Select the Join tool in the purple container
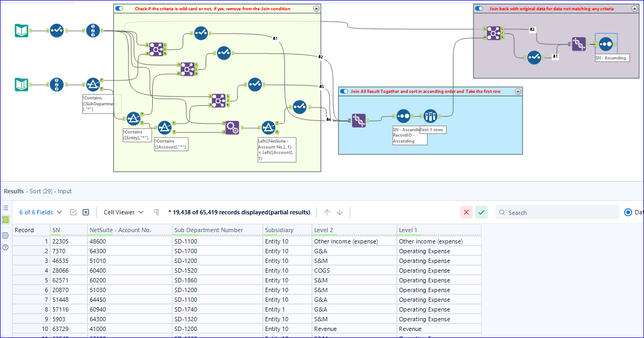Screen dimensions: 644x338 tap(493, 33)
